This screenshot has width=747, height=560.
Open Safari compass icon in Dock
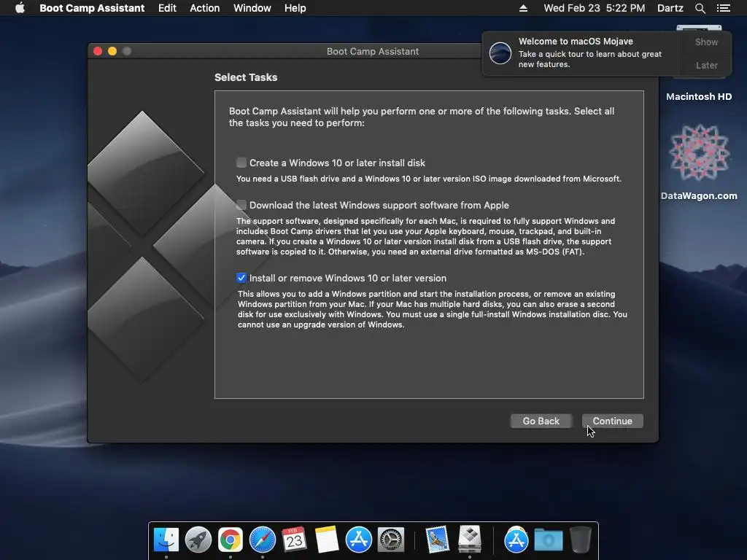point(263,540)
